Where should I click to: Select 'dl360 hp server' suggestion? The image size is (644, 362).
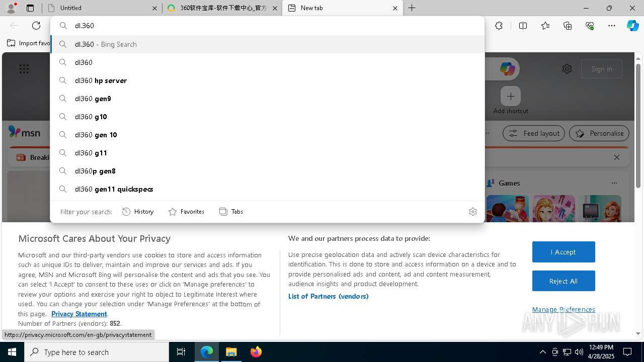coord(267,80)
